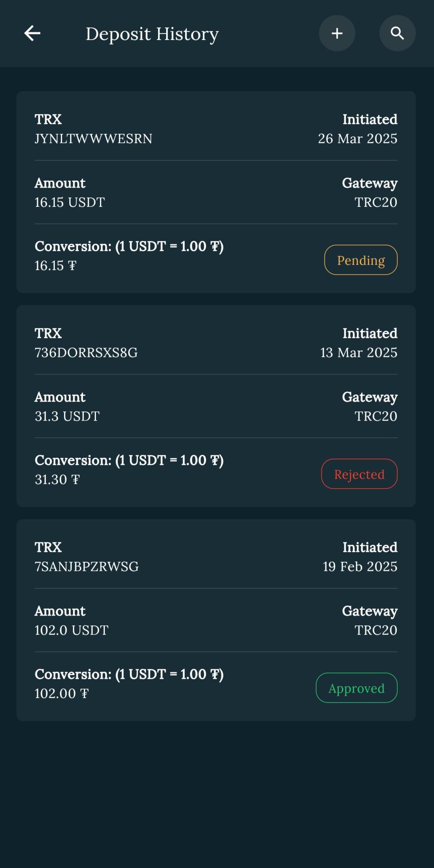This screenshot has width=434, height=868.
Task: Tap the Deposit History title
Action: click(x=152, y=34)
